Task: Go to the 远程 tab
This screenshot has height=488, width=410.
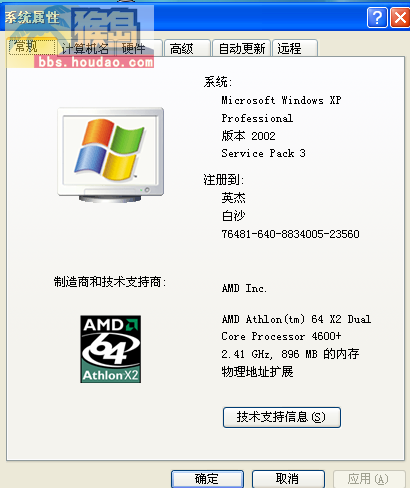Action: [295, 48]
